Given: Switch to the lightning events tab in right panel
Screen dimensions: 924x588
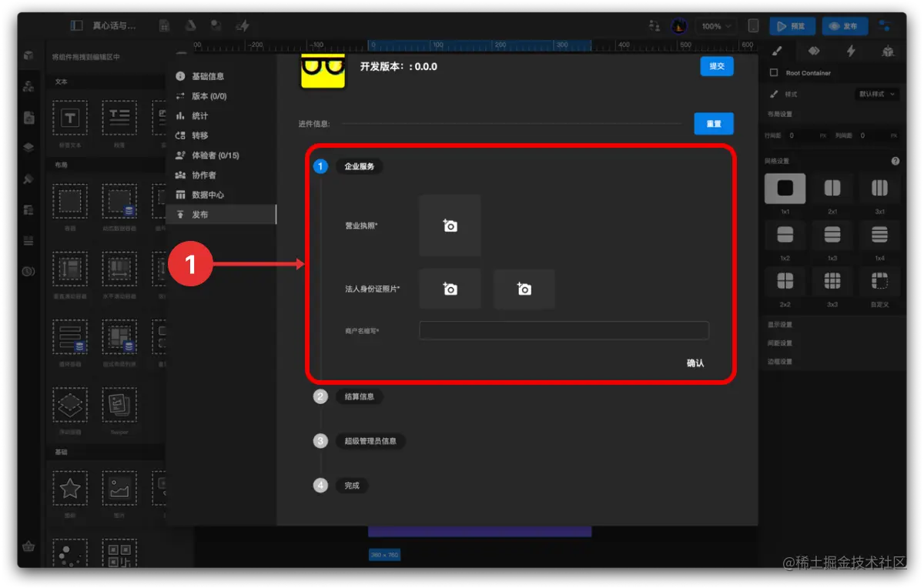Looking at the screenshot, I should coord(851,52).
